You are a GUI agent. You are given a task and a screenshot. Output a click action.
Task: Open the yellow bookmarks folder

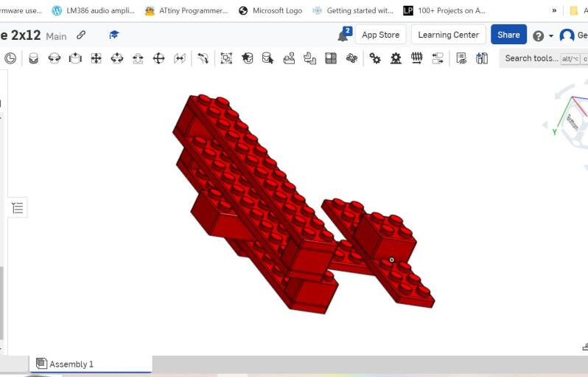[x=574, y=10]
